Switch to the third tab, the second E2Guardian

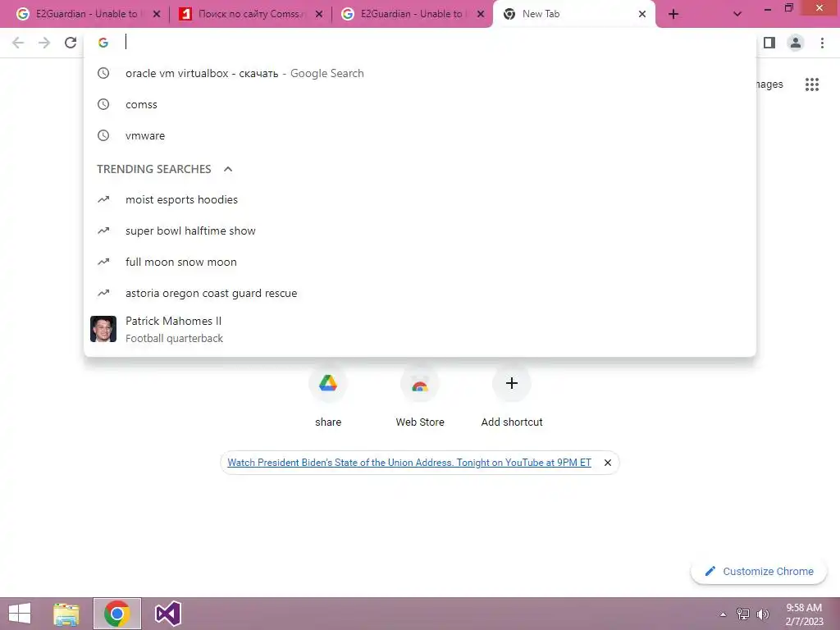(412, 14)
